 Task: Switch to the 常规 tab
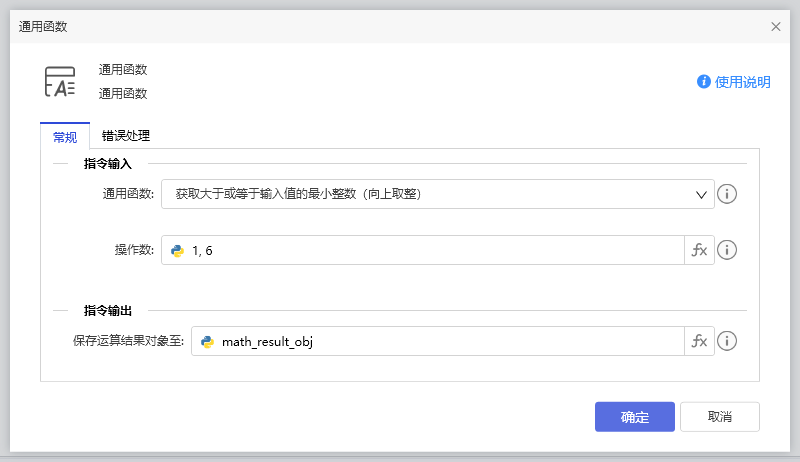tap(64, 137)
